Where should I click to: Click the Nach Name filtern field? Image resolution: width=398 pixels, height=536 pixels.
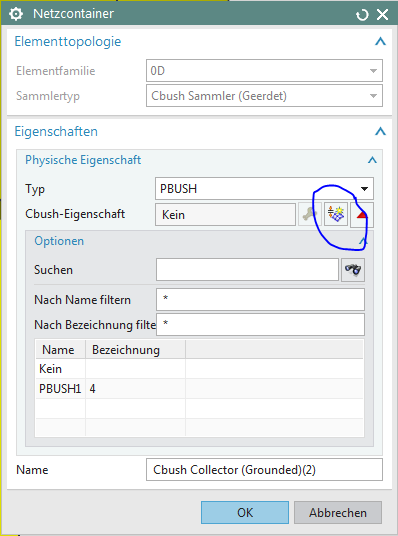coord(260,299)
